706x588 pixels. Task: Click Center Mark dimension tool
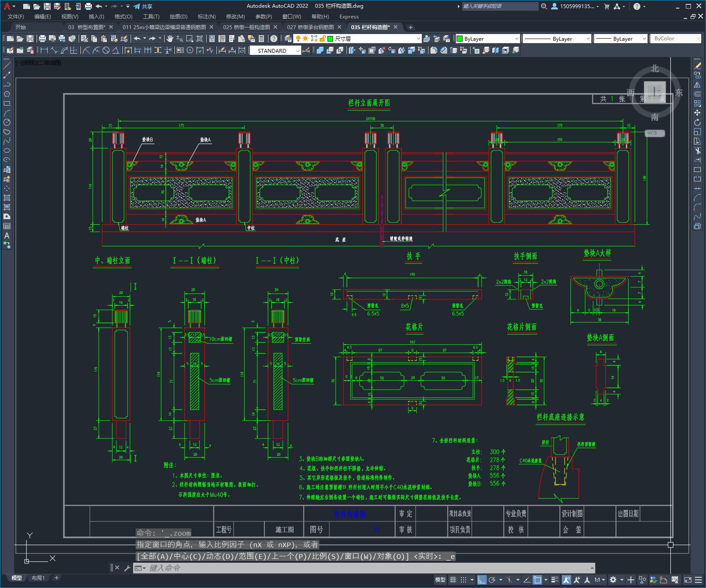coord(190,50)
